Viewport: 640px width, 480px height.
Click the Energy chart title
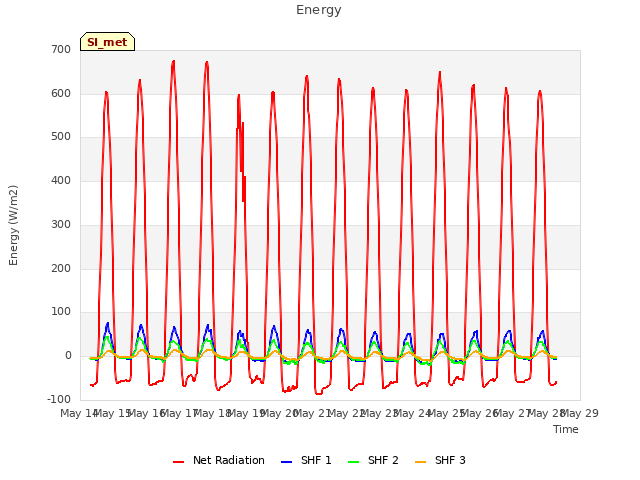pyautogui.click(x=319, y=10)
